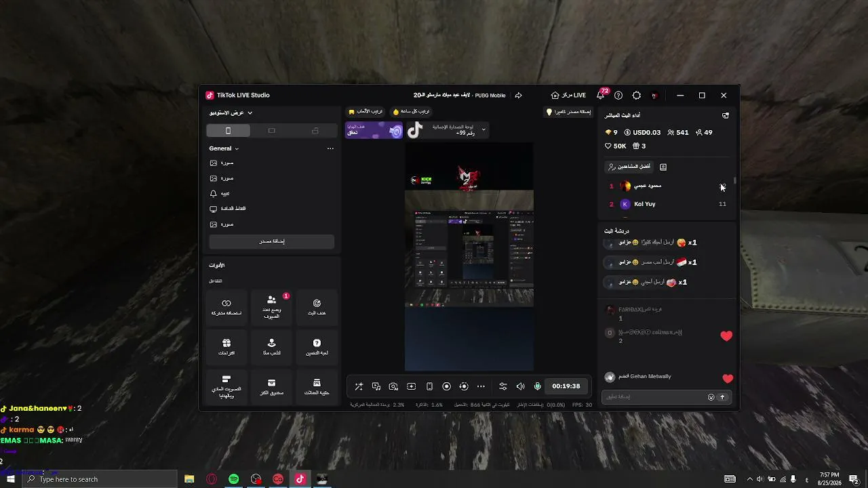Expand the leaderboard banner chevron

click(x=484, y=129)
